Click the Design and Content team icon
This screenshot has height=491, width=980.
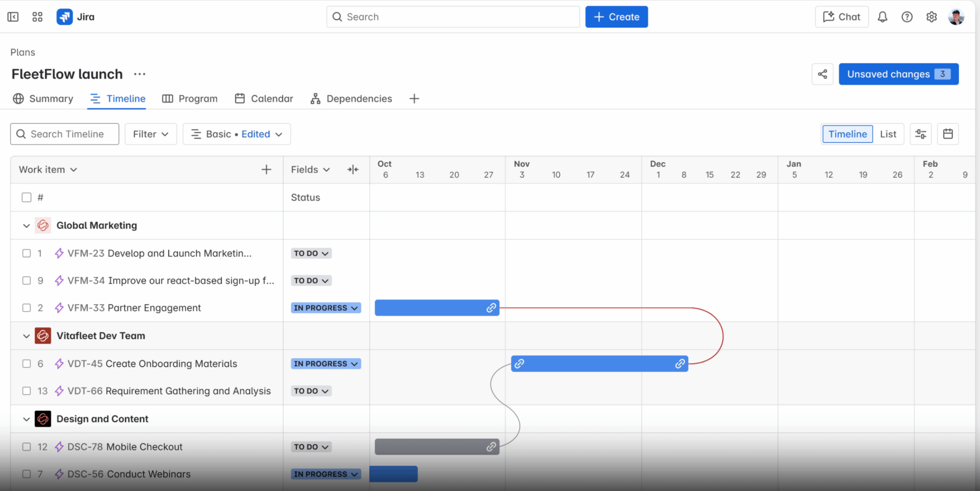pos(43,419)
